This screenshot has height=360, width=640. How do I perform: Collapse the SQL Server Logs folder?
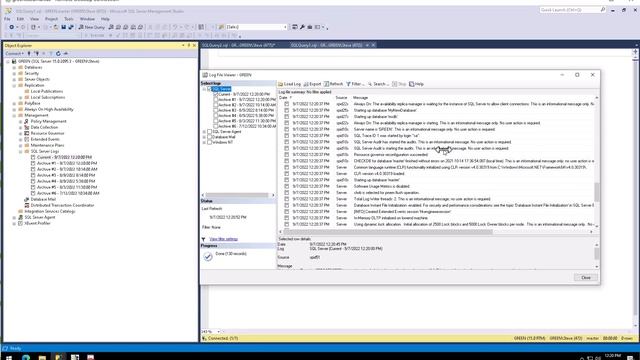pyautogui.click(x=20, y=151)
